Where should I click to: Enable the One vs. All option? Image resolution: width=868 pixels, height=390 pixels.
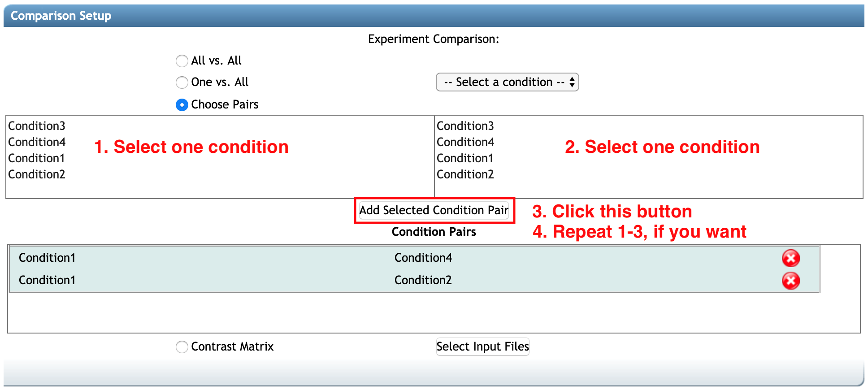[182, 82]
